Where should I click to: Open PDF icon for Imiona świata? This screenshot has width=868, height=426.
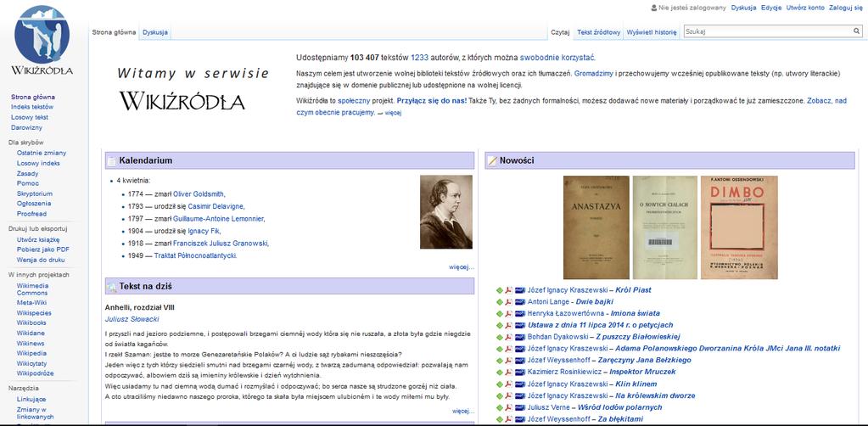(509, 313)
